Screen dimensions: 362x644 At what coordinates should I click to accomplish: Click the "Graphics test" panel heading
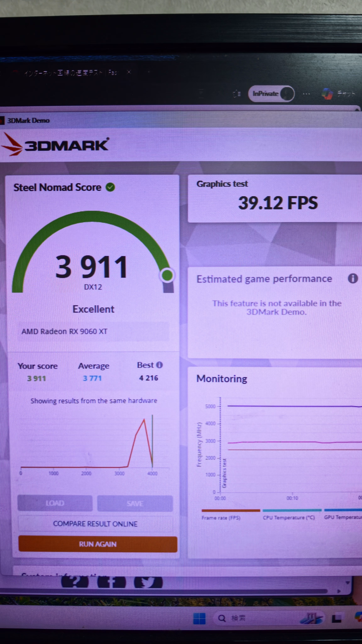coord(222,184)
